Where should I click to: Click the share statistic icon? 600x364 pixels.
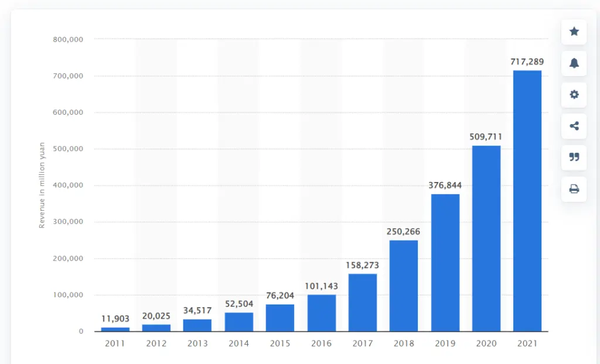[x=574, y=126]
